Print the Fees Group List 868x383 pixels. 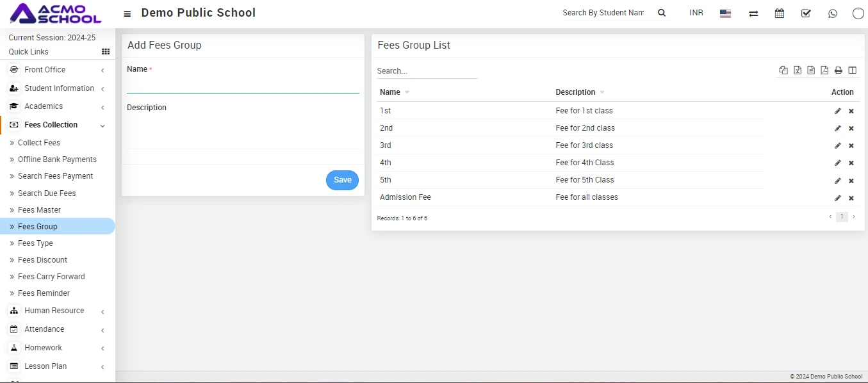838,70
